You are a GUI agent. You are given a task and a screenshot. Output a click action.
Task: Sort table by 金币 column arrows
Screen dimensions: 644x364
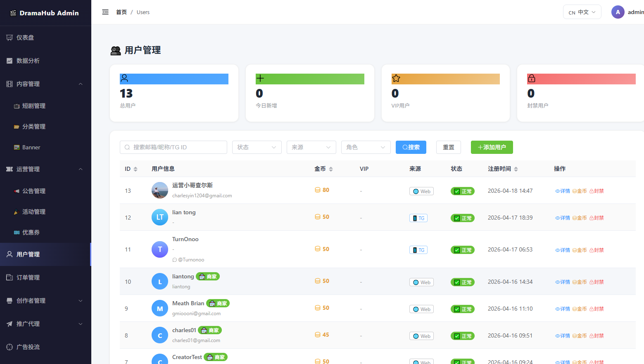pos(331,169)
